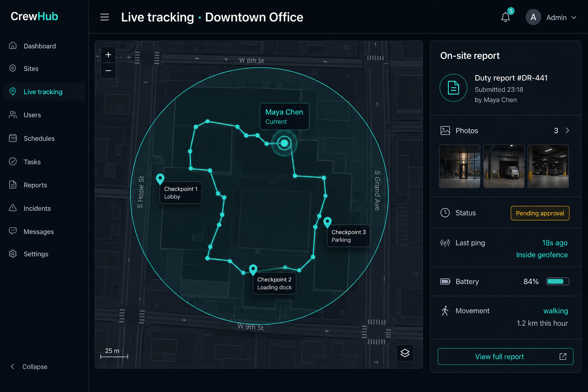The image size is (588, 392).
Task: Open the building entrance photo thumbnail
Action: 459,166
